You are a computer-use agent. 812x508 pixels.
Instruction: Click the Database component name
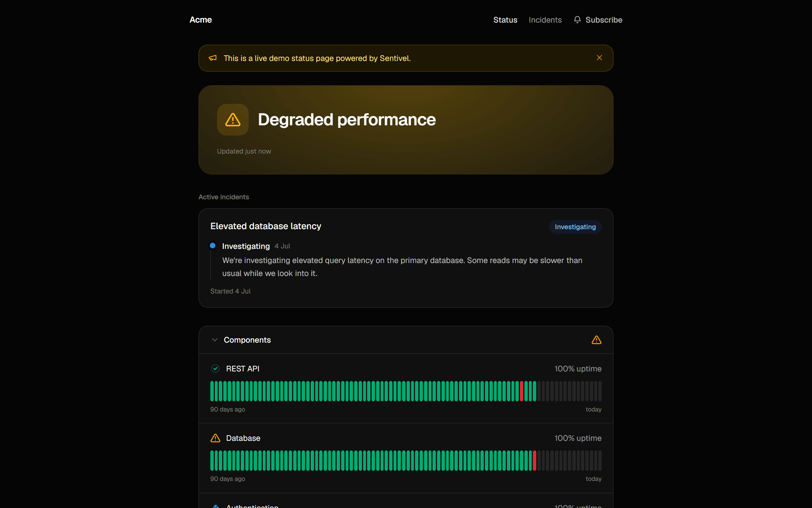point(243,438)
